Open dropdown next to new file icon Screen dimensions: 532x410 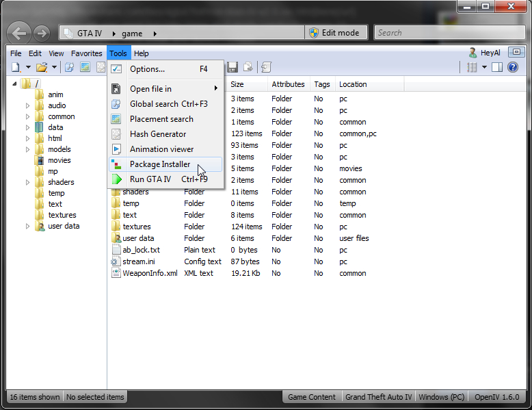(x=28, y=67)
